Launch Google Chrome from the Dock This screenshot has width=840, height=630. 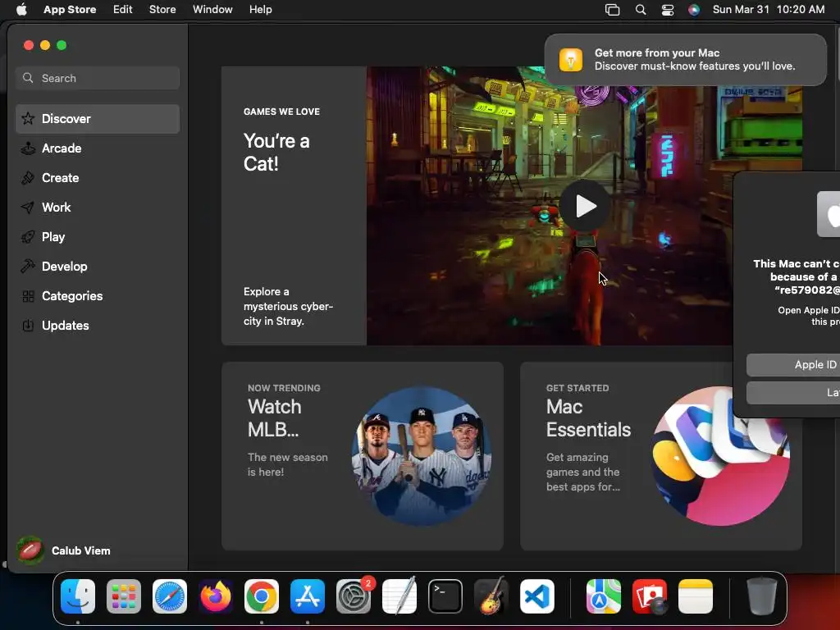point(262,596)
